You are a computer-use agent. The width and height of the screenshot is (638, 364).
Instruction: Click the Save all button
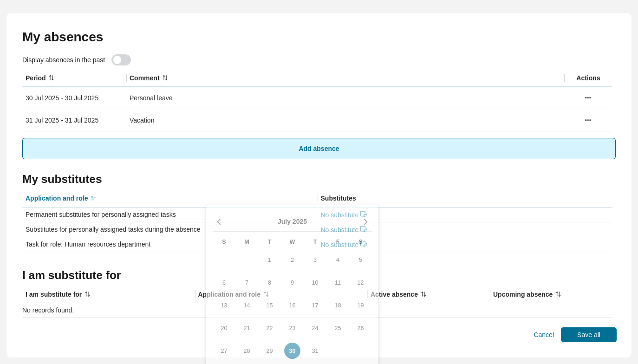588,335
